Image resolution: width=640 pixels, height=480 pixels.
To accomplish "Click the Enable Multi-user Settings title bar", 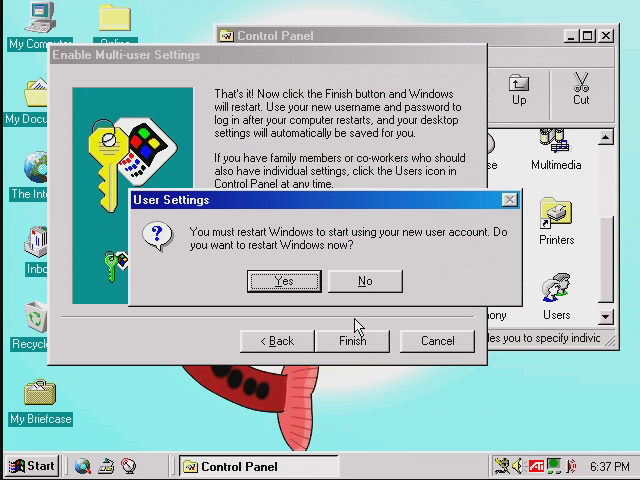I will point(268,55).
